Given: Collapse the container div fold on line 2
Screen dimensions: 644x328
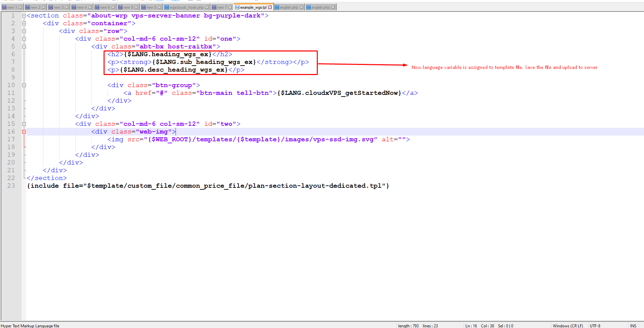Looking at the screenshot, I should pos(24,24).
